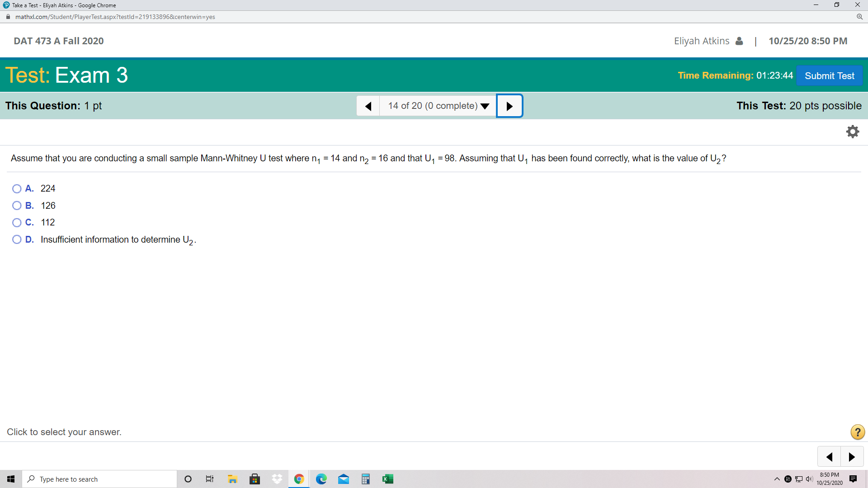Click the yellow question mark help icon
This screenshot has height=488, width=868.
[x=857, y=432]
